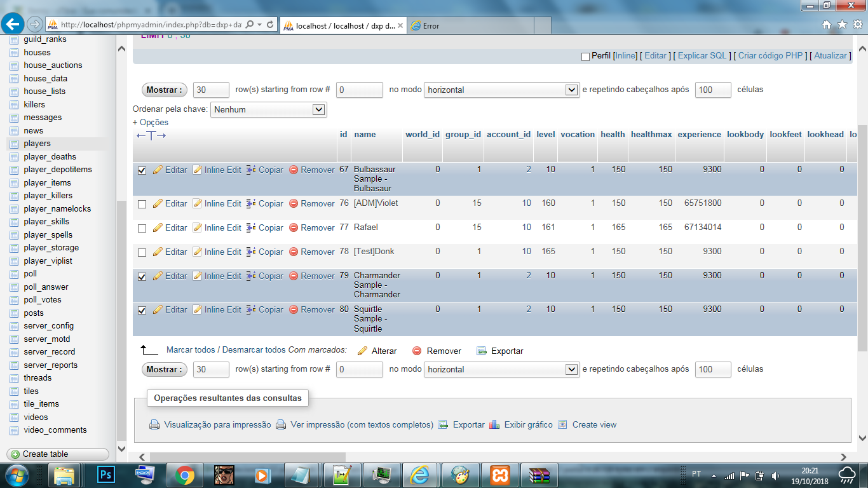Click the pencil edit icon for Rafael row

pyautogui.click(x=158, y=227)
